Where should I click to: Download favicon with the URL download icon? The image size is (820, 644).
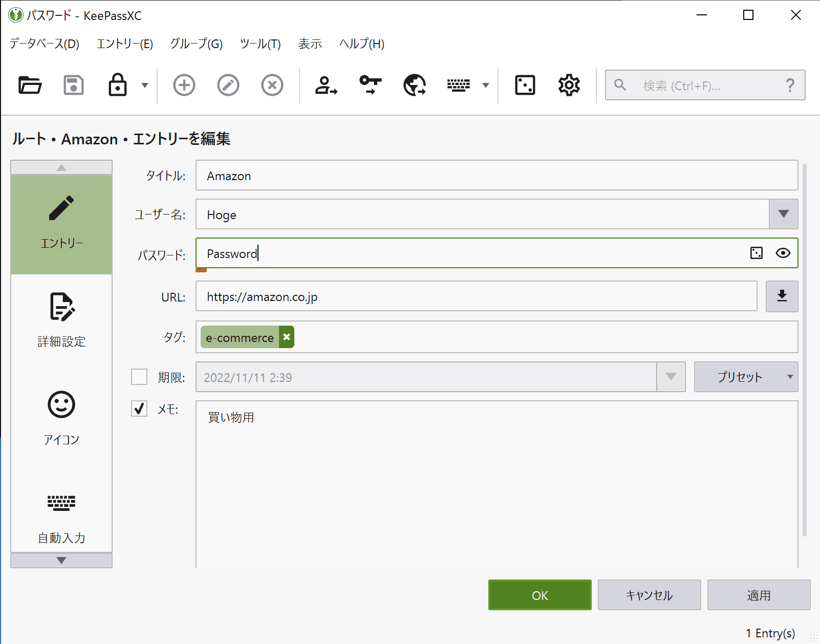coord(782,296)
